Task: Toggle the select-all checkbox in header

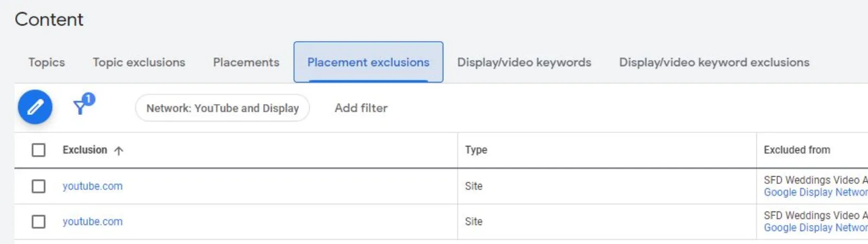Action: pos(39,150)
